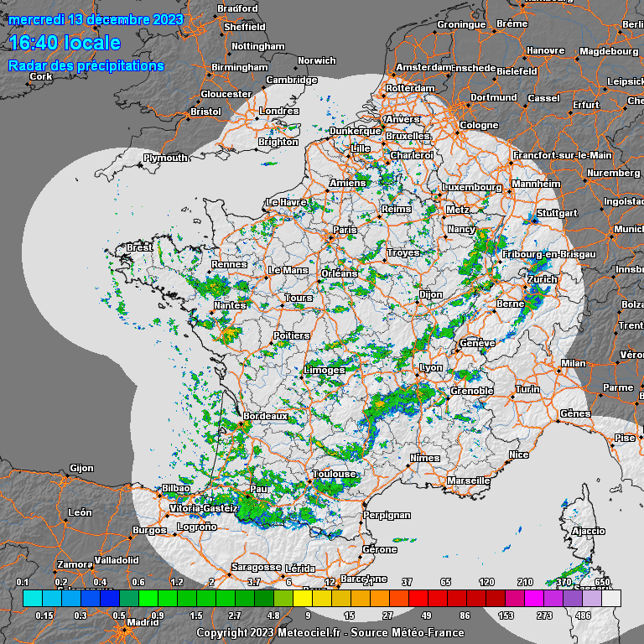The width and height of the screenshot is (644, 644).
Task: Click the Londres city label
Action: coord(278,112)
